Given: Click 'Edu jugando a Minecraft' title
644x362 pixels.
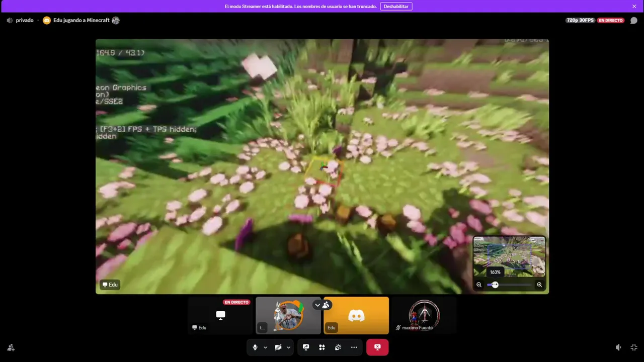Looking at the screenshot, I should click(x=82, y=21).
